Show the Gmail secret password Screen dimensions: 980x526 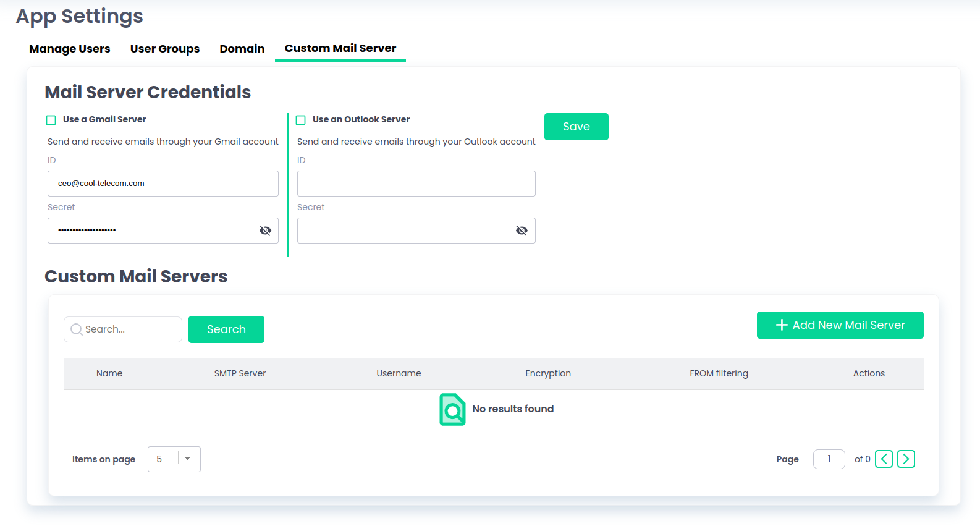point(265,231)
